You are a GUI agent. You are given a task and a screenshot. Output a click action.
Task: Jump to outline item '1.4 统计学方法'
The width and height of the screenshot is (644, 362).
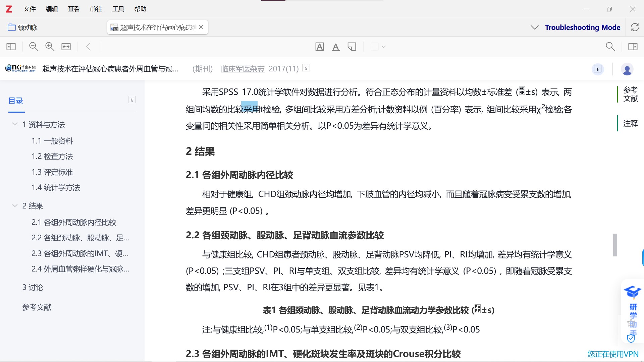pos(56,188)
